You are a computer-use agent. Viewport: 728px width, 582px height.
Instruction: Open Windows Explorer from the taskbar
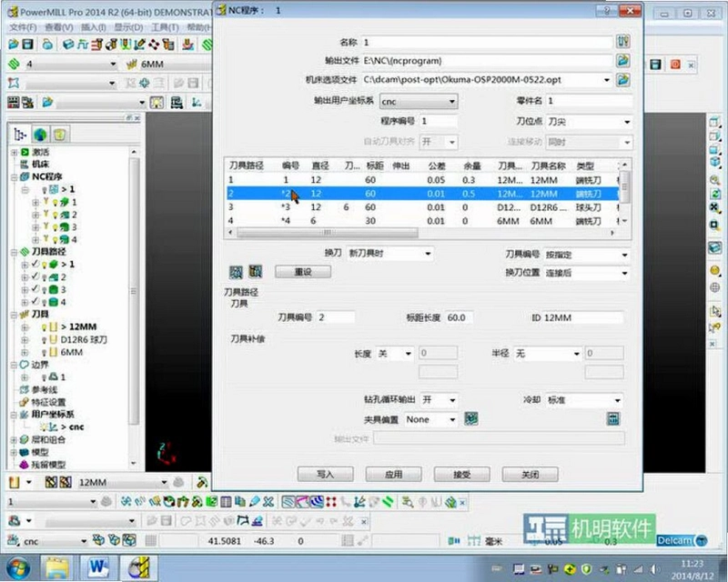coord(57,567)
